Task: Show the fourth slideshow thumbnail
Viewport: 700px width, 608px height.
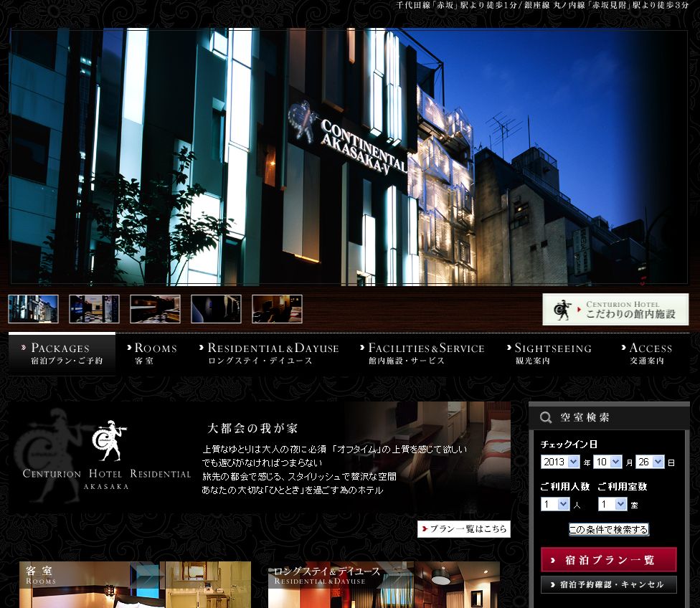Action: [216, 309]
